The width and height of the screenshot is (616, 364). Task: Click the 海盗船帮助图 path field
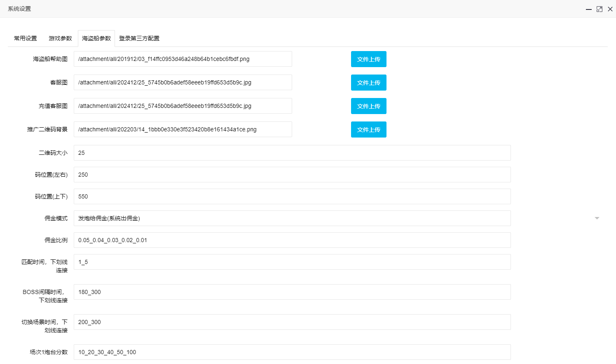click(183, 59)
